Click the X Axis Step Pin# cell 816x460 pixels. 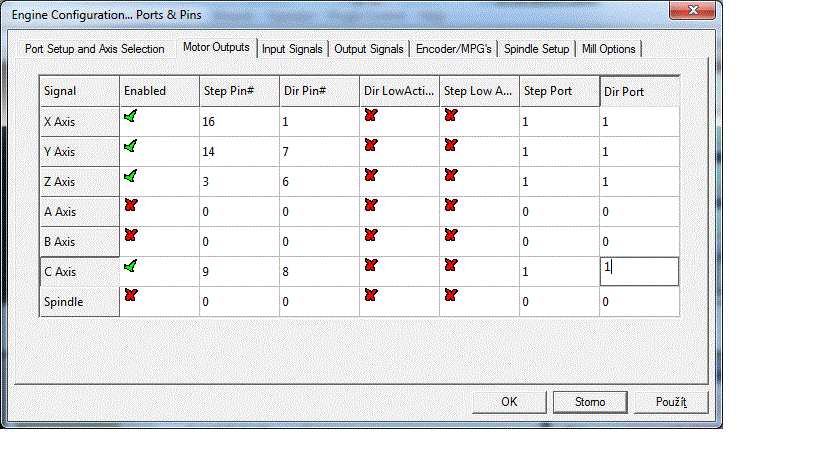pyautogui.click(x=238, y=121)
